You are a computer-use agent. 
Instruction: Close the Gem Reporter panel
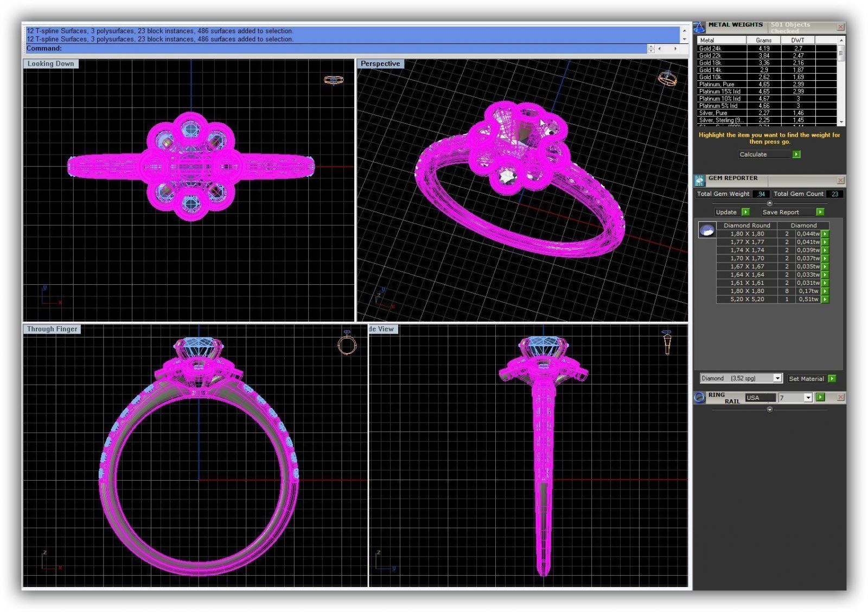pos(840,180)
